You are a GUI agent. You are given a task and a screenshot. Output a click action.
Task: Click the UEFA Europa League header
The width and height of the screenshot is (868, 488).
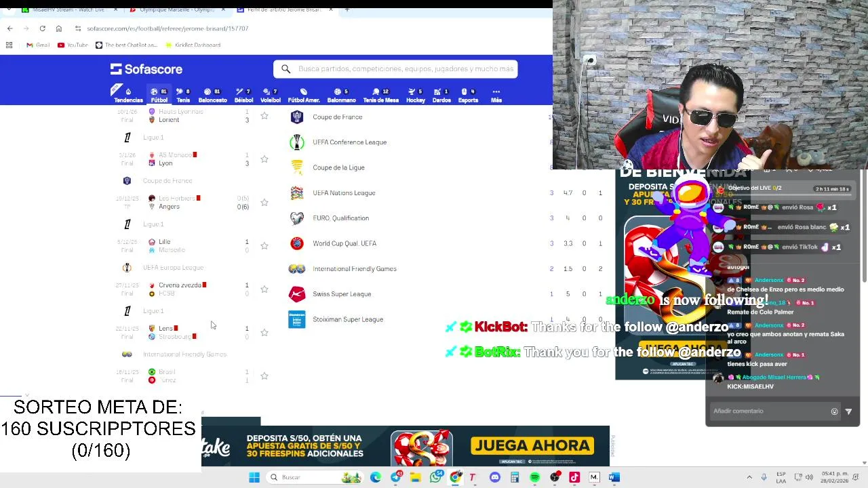[x=173, y=268]
